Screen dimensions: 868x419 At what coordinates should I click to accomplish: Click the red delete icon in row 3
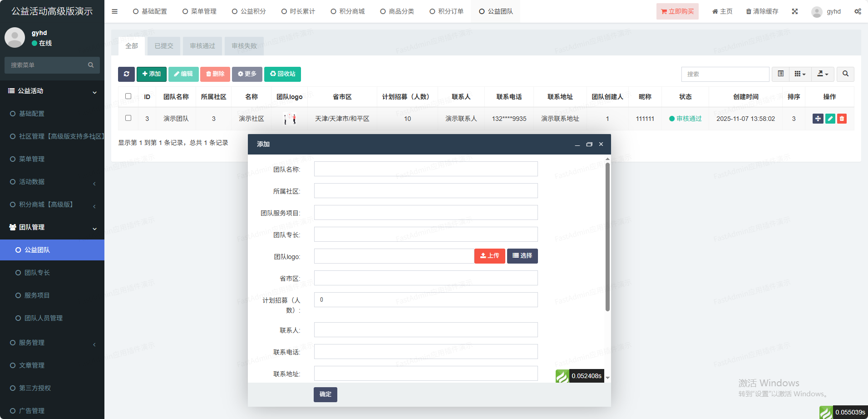[842, 119]
